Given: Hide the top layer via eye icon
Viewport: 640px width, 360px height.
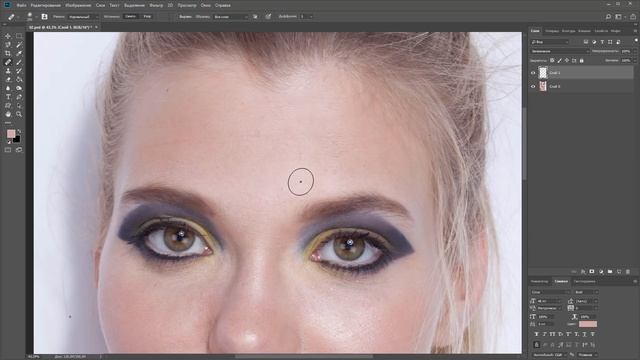Looking at the screenshot, I should pos(533,73).
